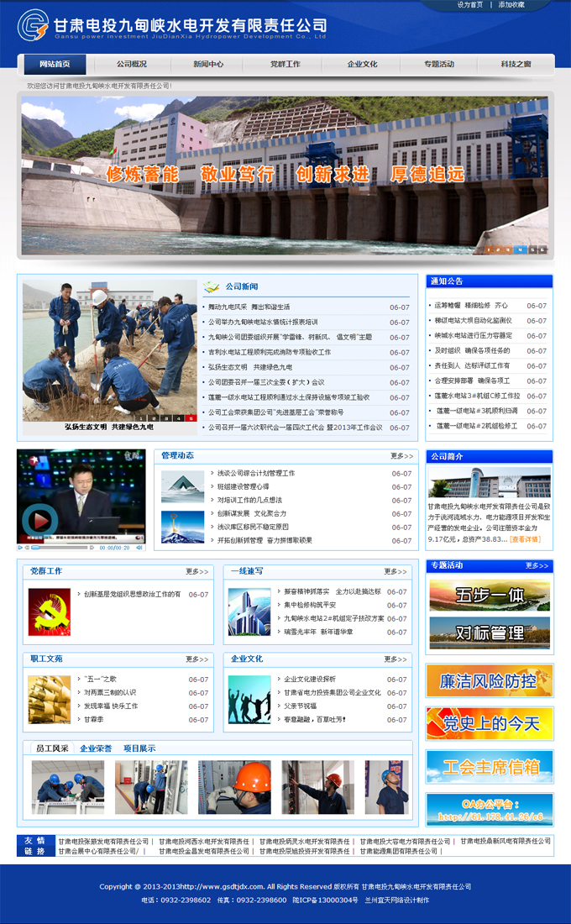This screenshot has height=924, width=571.
Task: Open the 科技之窗 navigation item
Action: [x=516, y=64]
